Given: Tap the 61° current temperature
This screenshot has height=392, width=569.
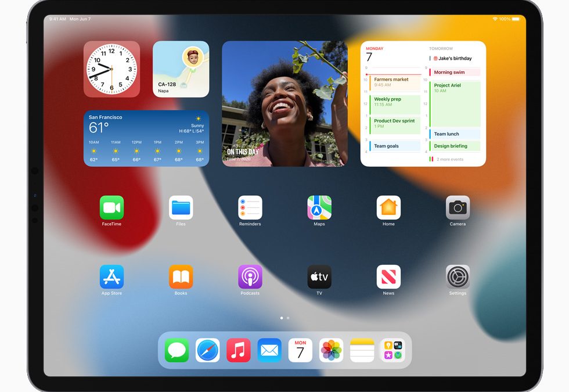Looking at the screenshot, I should point(99,128).
